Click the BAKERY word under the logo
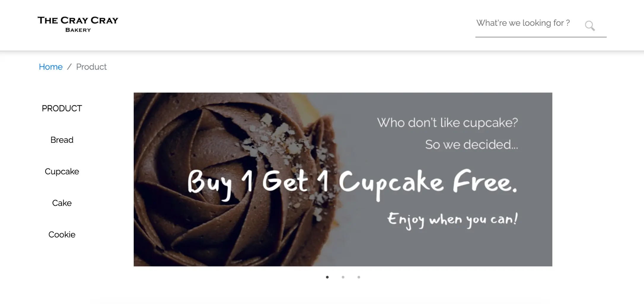644x304 pixels. tap(78, 30)
